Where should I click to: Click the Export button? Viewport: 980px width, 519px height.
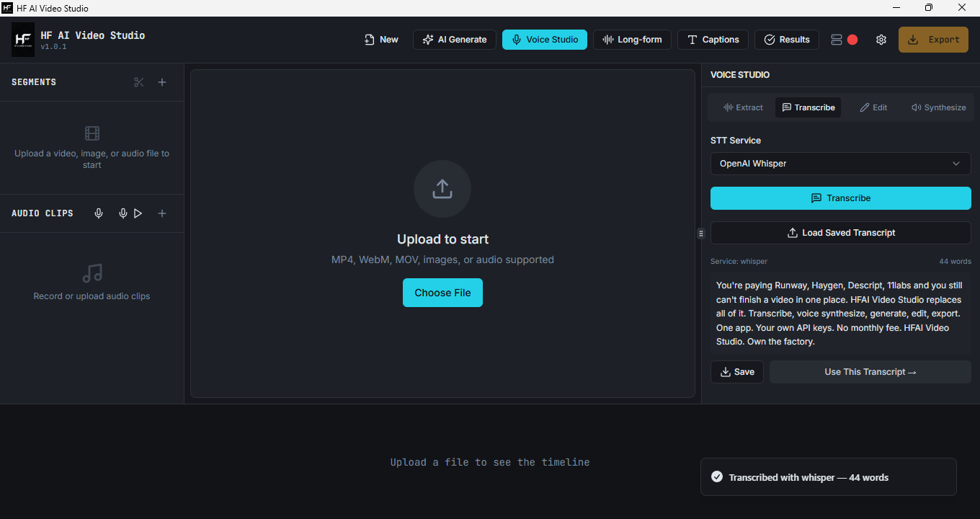[x=933, y=40]
